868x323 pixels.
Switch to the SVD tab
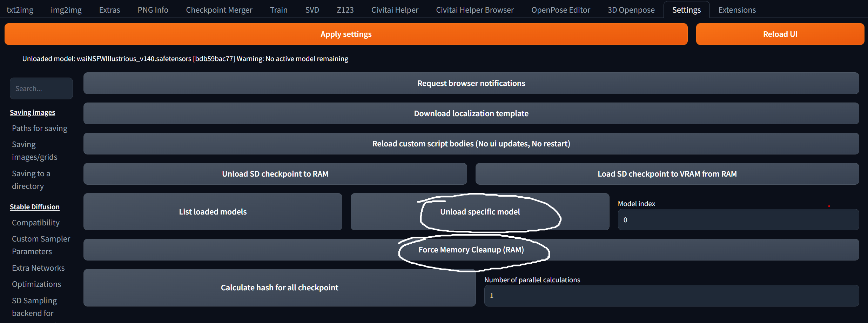(x=312, y=10)
